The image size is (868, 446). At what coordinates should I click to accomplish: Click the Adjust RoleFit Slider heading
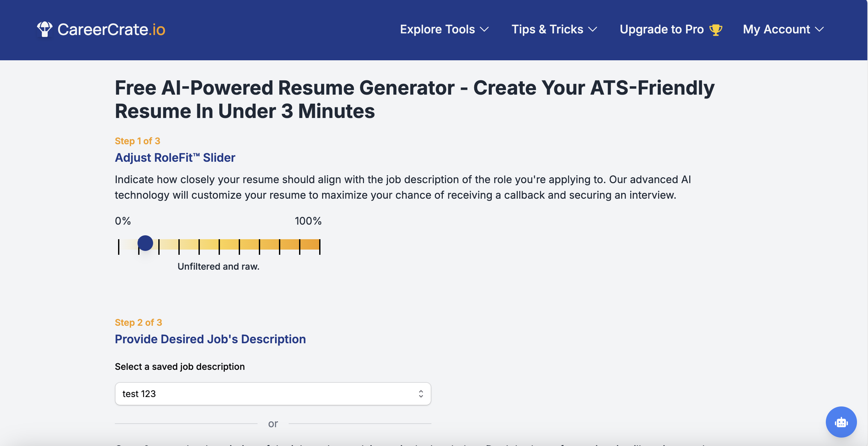coord(175,158)
